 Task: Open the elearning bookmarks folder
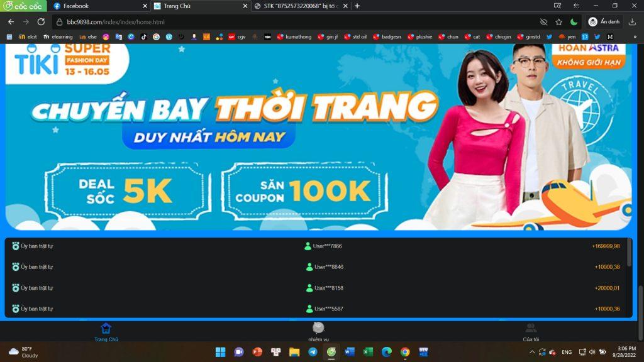click(x=58, y=37)
